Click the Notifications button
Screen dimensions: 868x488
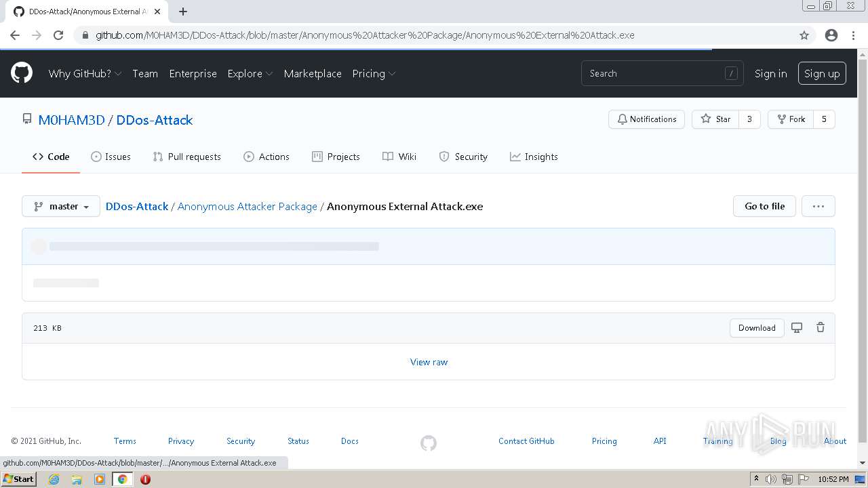tap(647, 119)
